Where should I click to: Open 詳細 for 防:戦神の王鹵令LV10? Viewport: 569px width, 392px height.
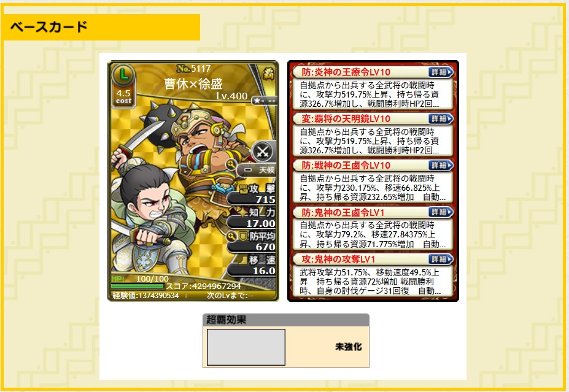click(441, 166)
